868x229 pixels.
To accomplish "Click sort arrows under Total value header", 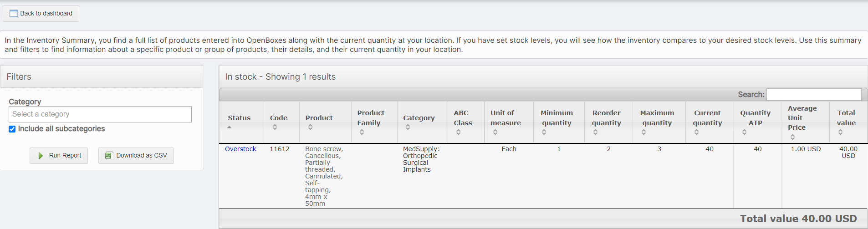I will [x=840, y=132].
